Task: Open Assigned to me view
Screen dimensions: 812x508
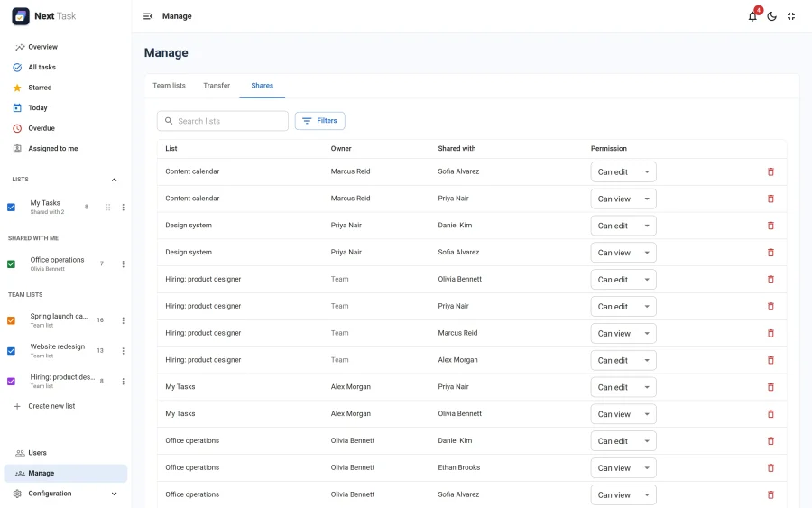Action: click(65, 149)
